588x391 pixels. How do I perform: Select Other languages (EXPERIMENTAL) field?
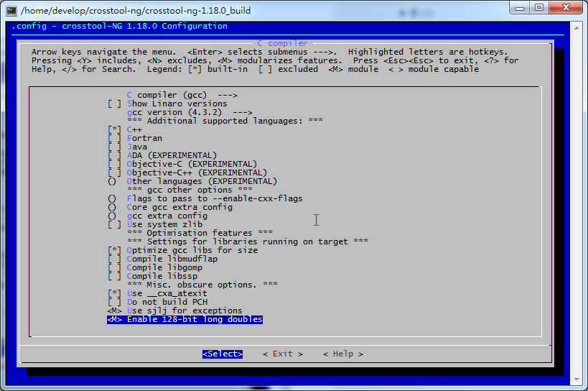[192, 182]
